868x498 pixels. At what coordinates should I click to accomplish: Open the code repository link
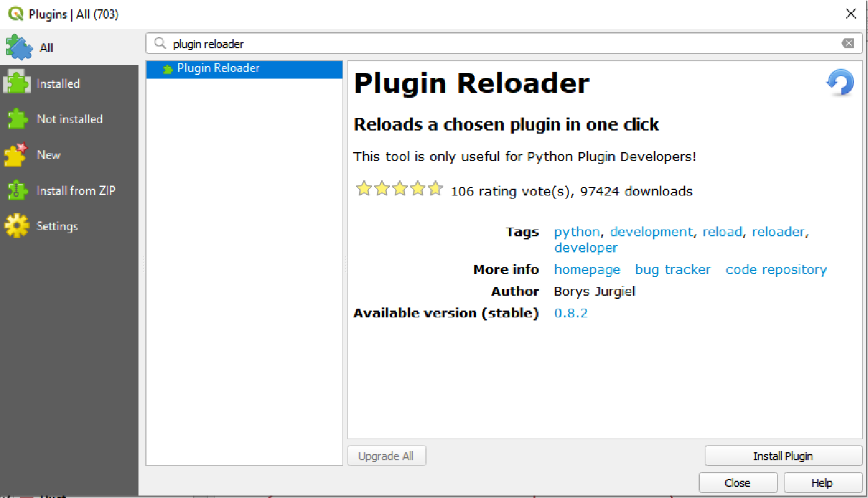coord(776,270)
